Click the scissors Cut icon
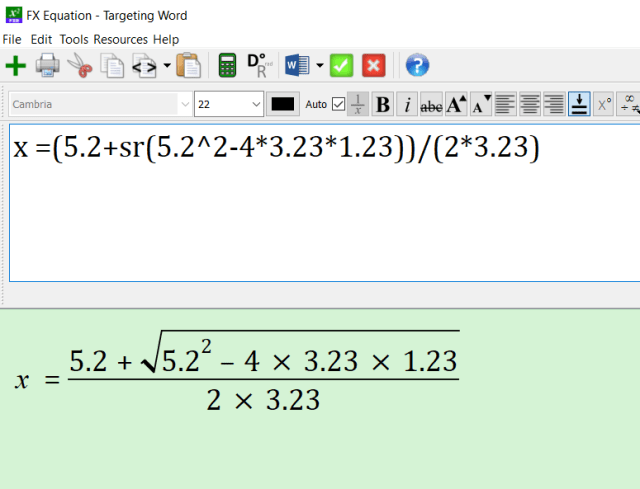The image size is (640, 489). 80,66
